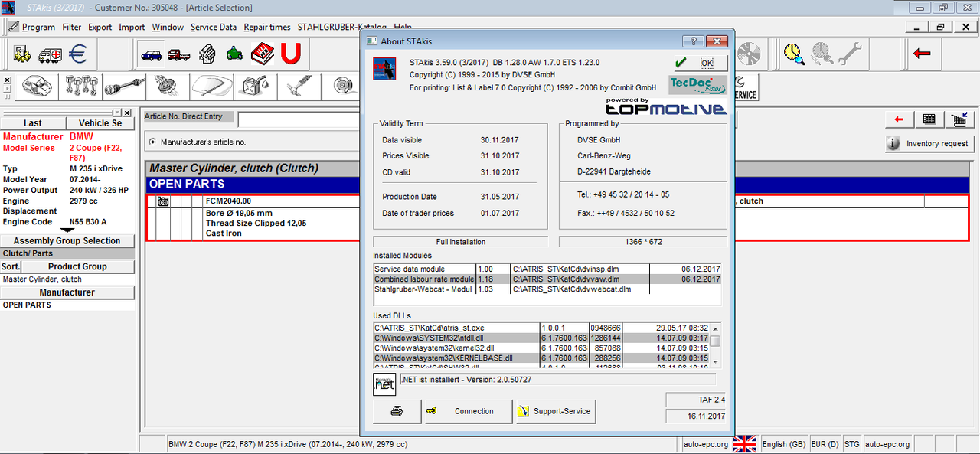Image resolution: width=980 pixels, height=454 pixels.
Task: Click the Support-Service button
Action: coord(555,411)
